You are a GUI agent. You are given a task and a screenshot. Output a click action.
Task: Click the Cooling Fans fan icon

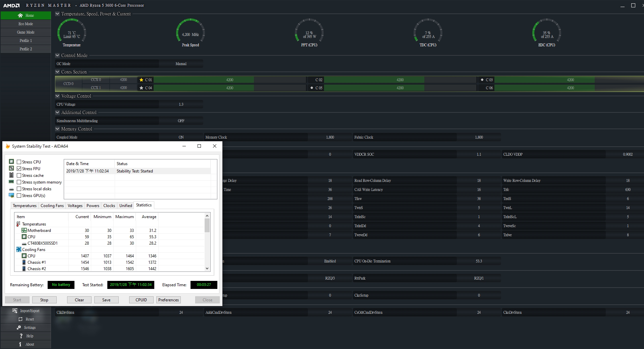coord(19,249)
